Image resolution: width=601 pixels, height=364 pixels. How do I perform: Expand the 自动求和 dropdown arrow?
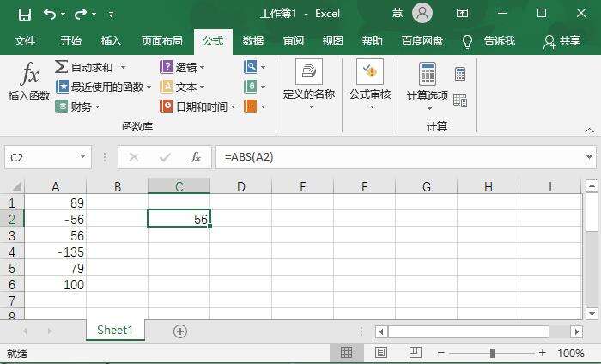(123, 67)
